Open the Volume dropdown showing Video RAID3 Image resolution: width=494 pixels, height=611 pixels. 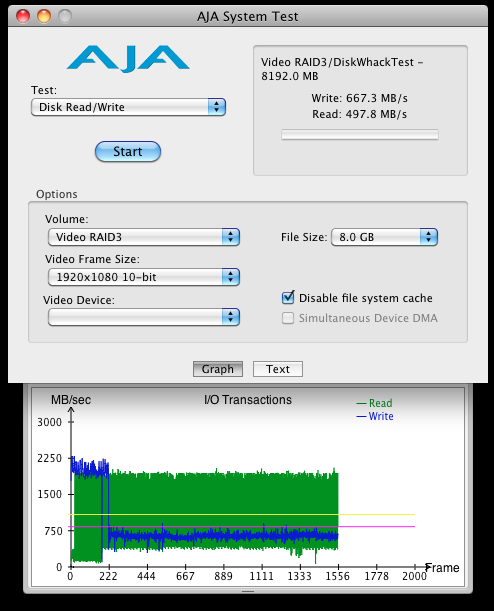click(x=144, y=237)
